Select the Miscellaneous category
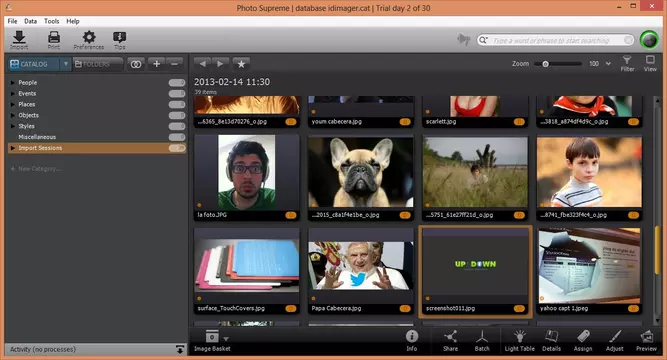Image resolution: width=667 pixels, height=360 pixels. (37, 137)
